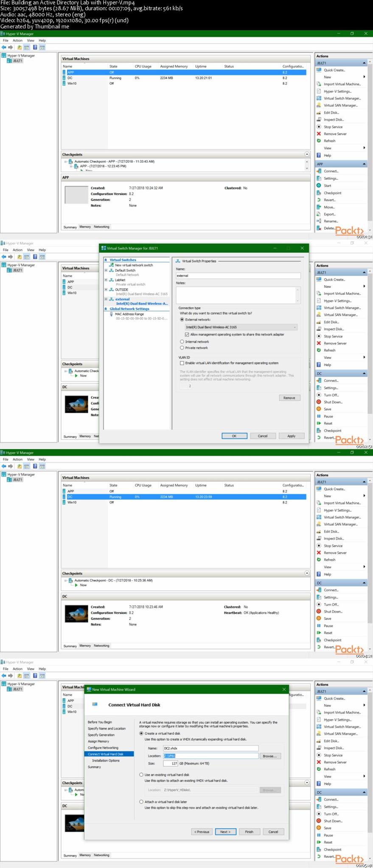Image resolution: width=373 pixels, height=868 pixels.
Task: Click OK in Virtual Switch Manager
Action: 234,436
